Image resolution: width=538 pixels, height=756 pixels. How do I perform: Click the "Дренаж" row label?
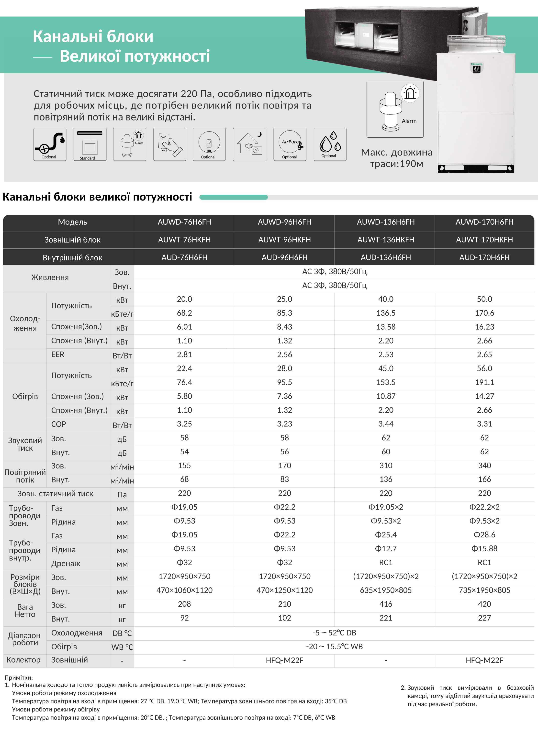[66, 564]
